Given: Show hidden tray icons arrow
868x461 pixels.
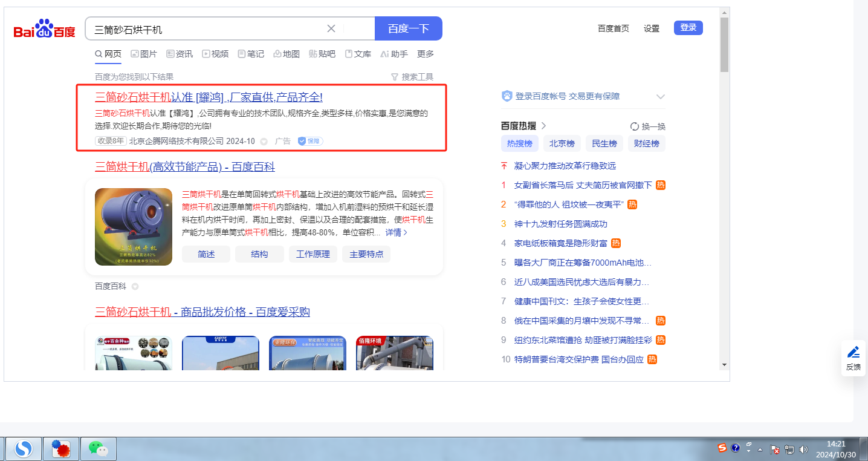Looking at the screenshot, I should pos(760,450).
